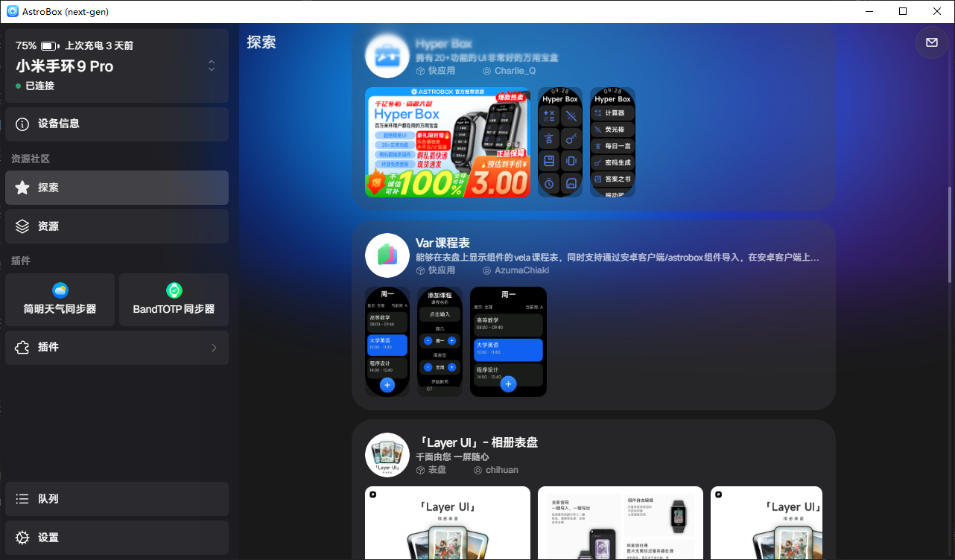955x560 pixels.
Task: Select the Var课程表 app icon
Action: 387,255
